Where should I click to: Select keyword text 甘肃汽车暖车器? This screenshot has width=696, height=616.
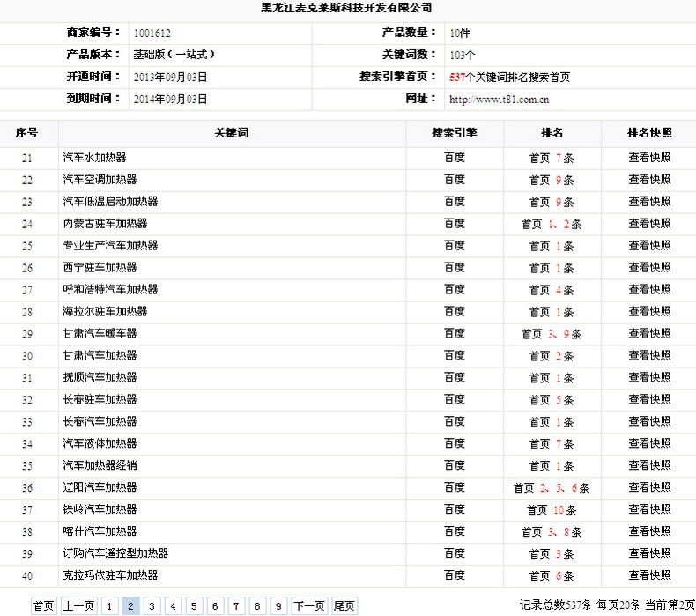pos(100,333)
